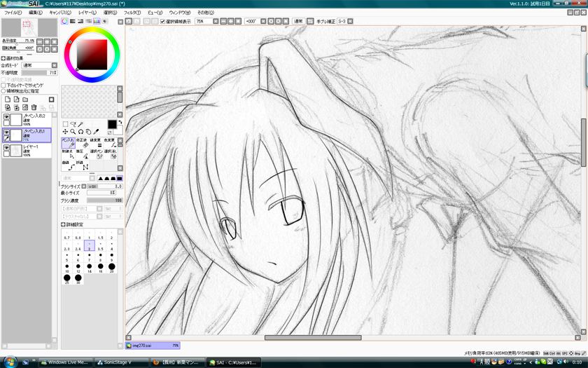Click the 通常 mode button in toolbar
Viewport: 588px width, 368px height.
click(298, 22)
